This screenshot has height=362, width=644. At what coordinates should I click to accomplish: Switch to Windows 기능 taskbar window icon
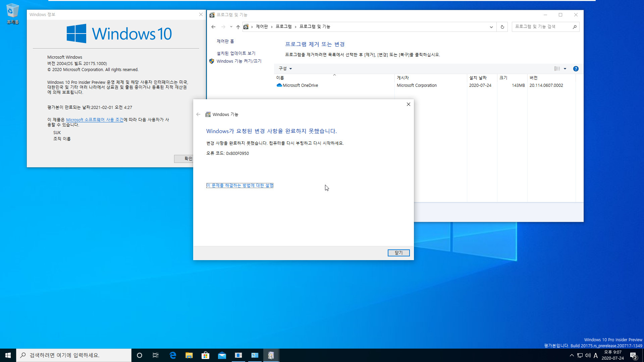click(x=271, y=355)
